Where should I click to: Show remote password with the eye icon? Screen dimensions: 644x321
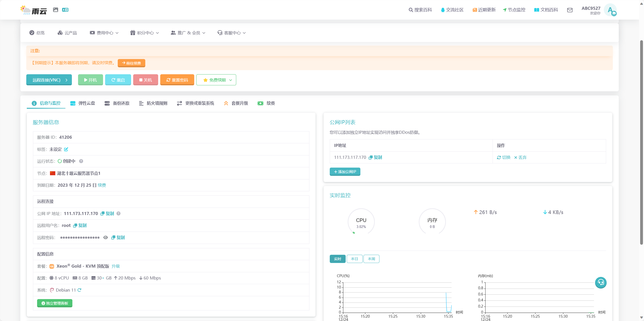click(x=106, y=237)
